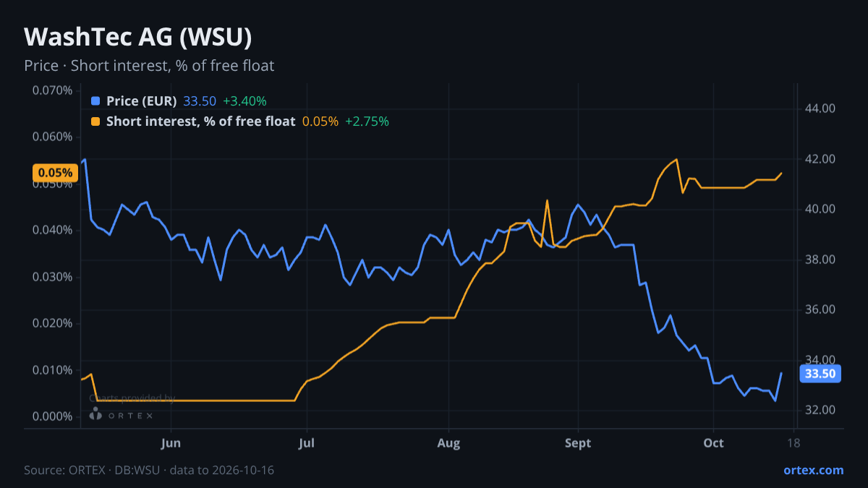Click the +3.40% price change value
Screen dimensions: 868x488
(x=244, y=101)
